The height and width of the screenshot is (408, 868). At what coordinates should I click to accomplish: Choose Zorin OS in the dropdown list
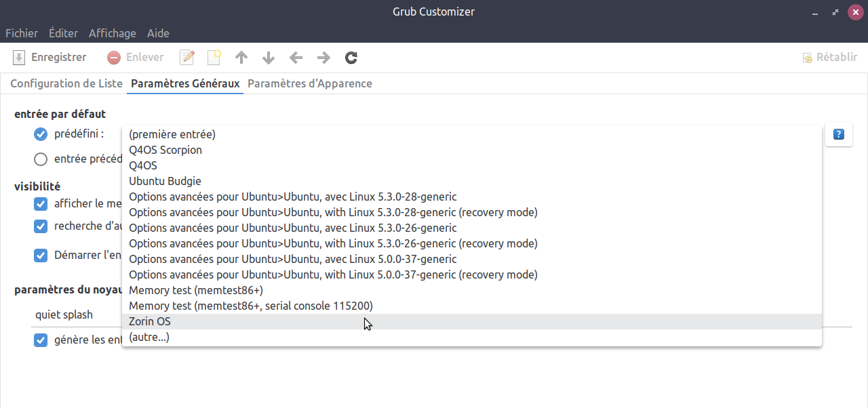pos(150,322)
